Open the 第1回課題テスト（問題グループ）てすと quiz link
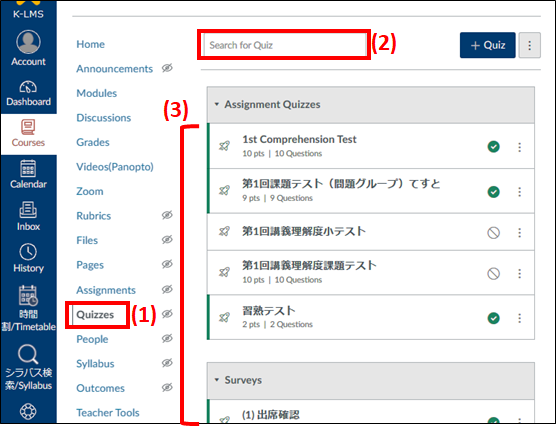Viewport: 556px width, 426px height. click(x=341, y=184)
